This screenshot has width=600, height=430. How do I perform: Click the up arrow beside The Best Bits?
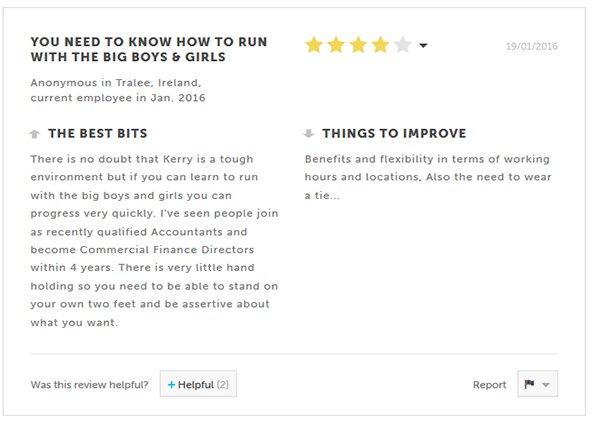coord(34,134)
